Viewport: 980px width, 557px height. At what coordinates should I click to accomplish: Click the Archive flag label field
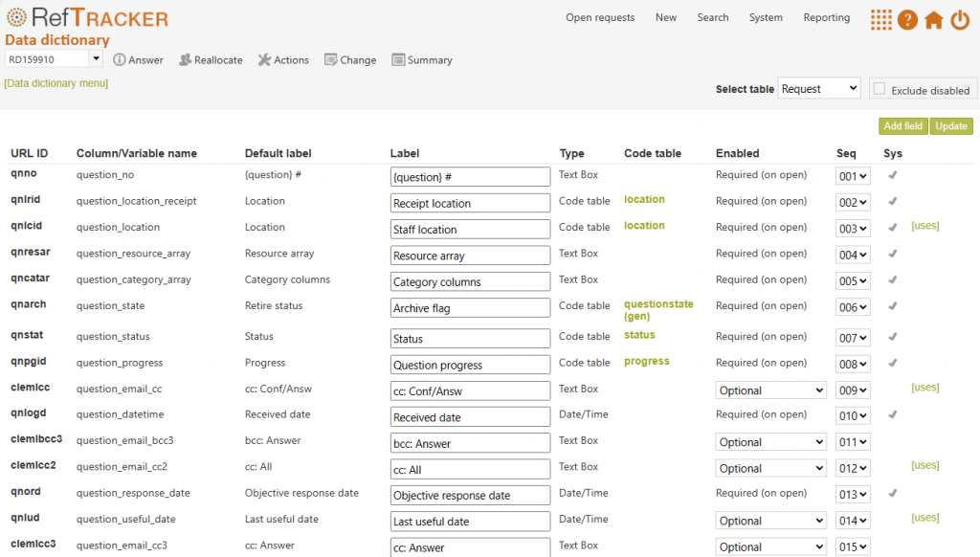point(470,308)
